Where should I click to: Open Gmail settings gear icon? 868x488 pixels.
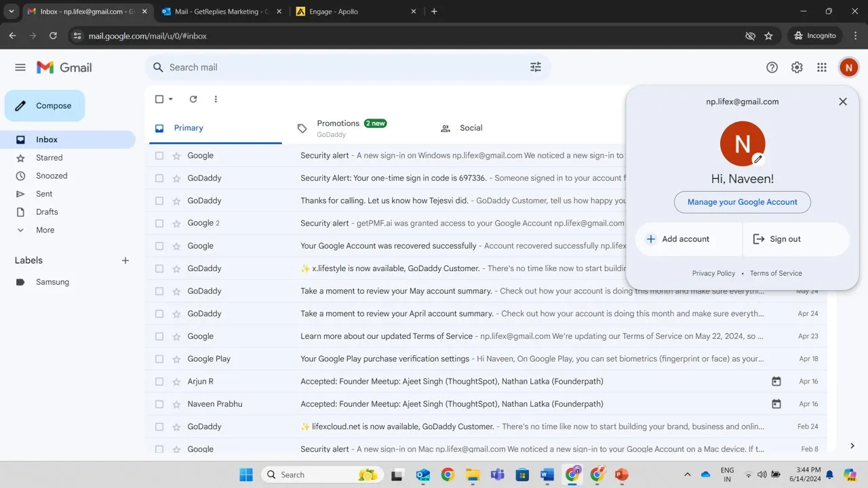[797, 67]
